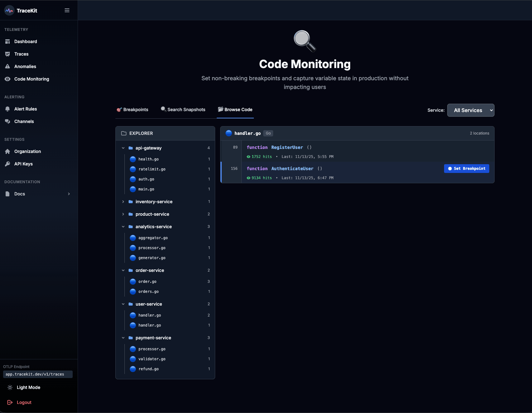The width and height of the screenshot is (532, 413).
Task: Open Alert Rules via the bell icon
Action: click(x=8, y=109)
